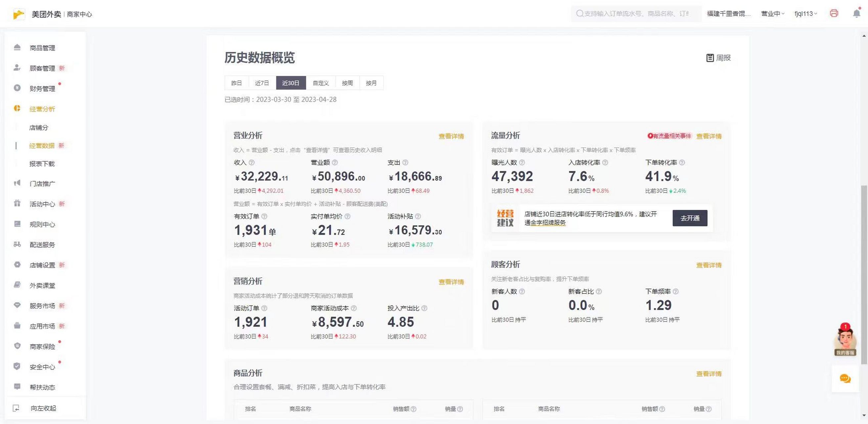Select the 财务管理 section icon

17,88
